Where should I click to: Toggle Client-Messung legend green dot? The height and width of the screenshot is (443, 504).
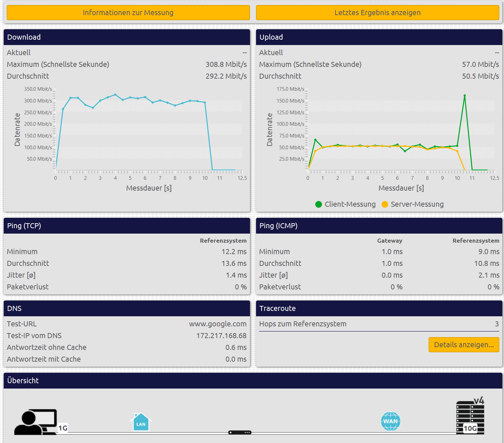(319, 204)
